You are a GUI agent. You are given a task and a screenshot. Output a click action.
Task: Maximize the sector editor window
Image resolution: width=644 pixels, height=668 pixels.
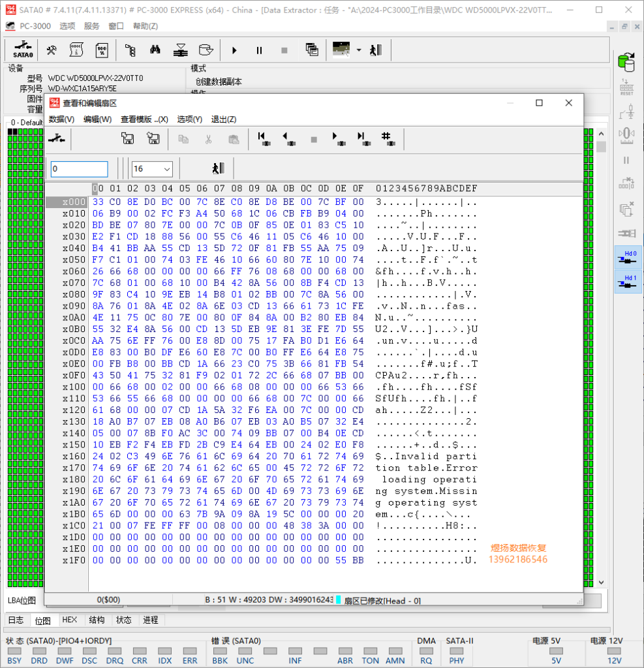539,102
